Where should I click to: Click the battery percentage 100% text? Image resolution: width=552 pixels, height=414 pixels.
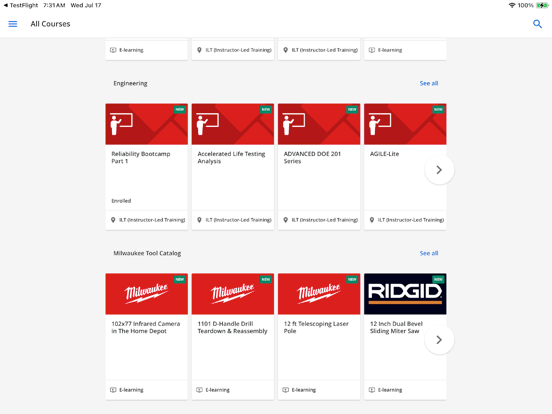[x=525, y=5]
